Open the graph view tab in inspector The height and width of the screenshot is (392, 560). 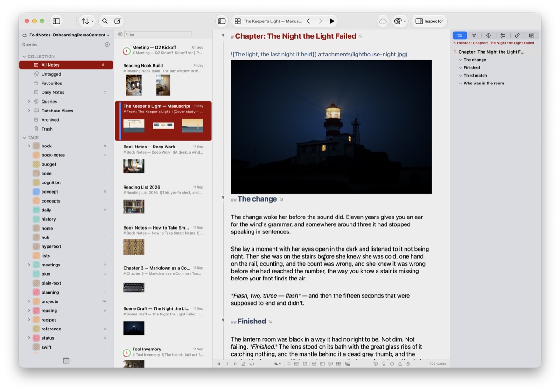point(474,35)
